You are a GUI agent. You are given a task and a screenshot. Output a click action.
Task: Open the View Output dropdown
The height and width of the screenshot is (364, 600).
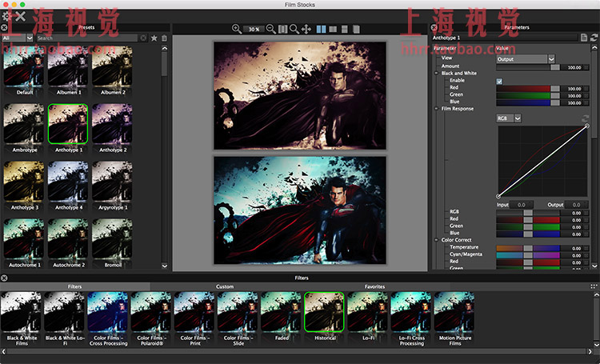526,59
